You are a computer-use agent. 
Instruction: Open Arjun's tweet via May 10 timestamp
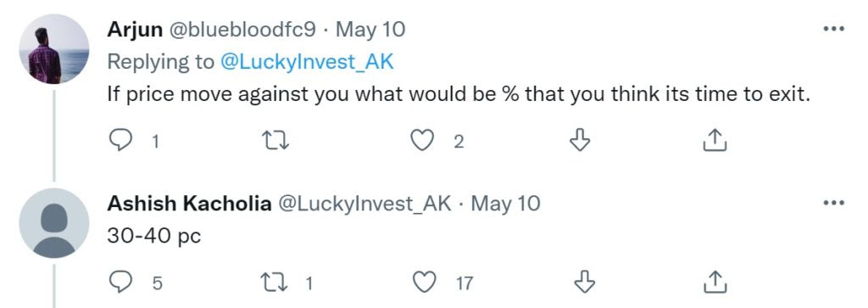point(370,30)
